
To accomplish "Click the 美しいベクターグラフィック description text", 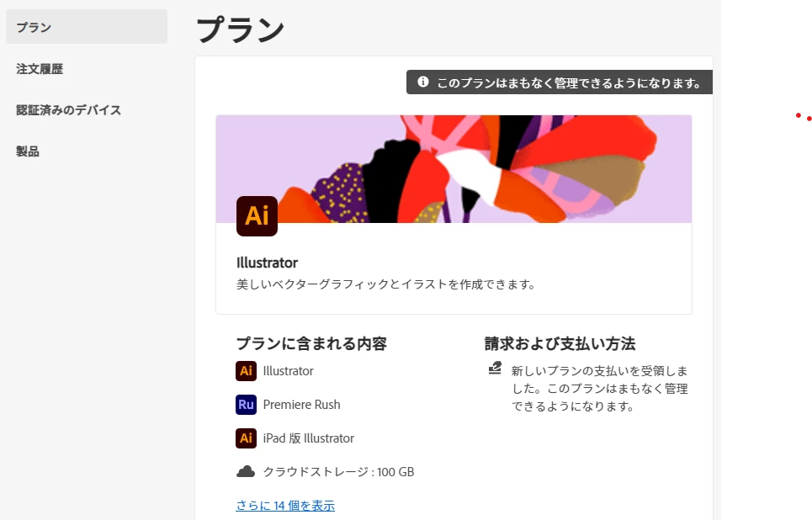I will coord(385,284).
